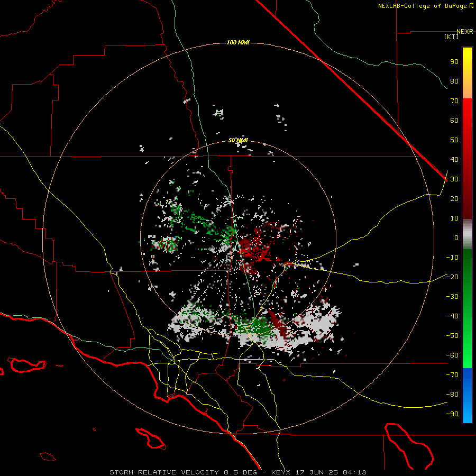Click the 30 value on velocity scale
476x476 pixels.
coord(454,179)
